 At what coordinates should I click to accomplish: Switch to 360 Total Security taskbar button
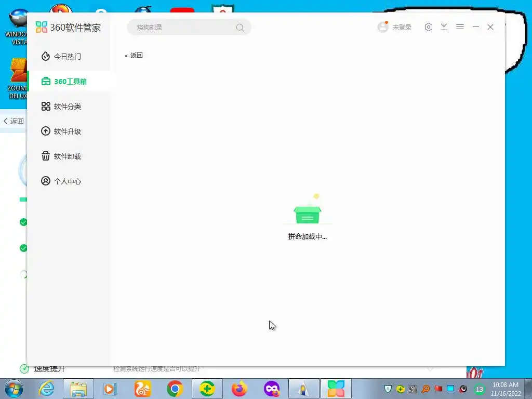pos(207,389)
